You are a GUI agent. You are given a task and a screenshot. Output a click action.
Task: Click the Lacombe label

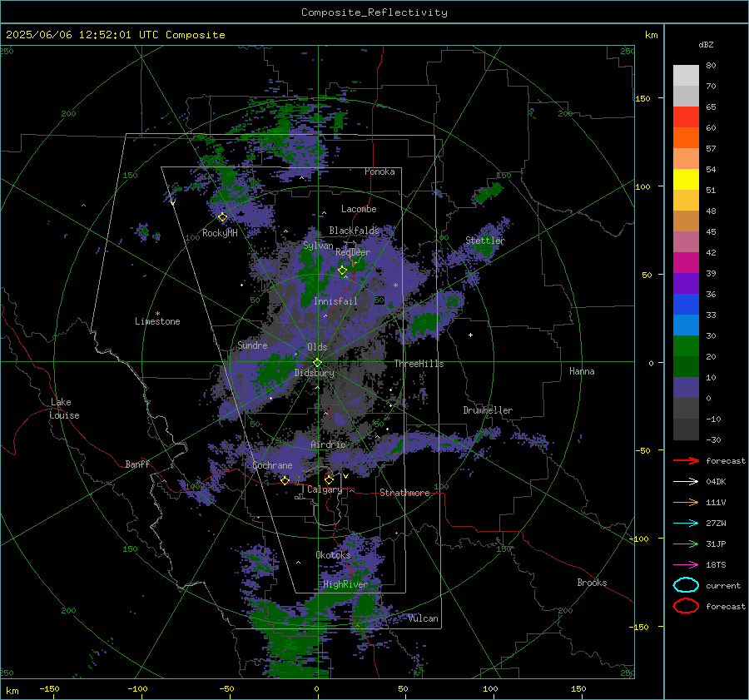tap(359, 209)
